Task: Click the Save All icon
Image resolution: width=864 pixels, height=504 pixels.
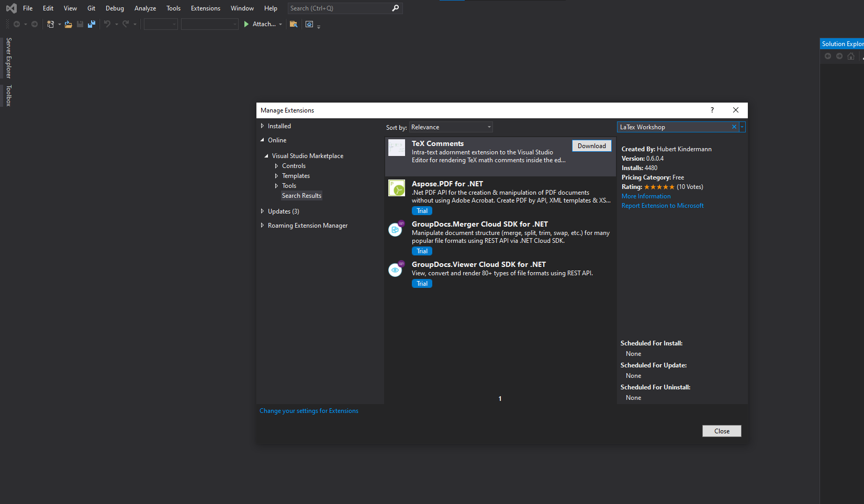Action: pos(92,24)
